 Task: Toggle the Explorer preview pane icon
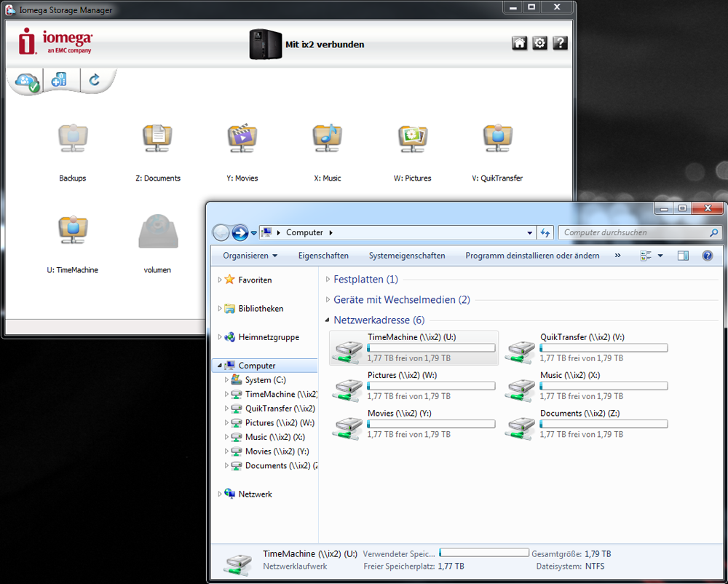click(x=683, y=256)
